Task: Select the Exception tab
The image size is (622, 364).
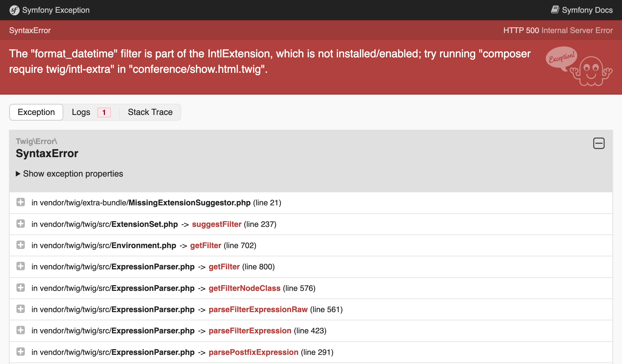Action: point(36,112)
